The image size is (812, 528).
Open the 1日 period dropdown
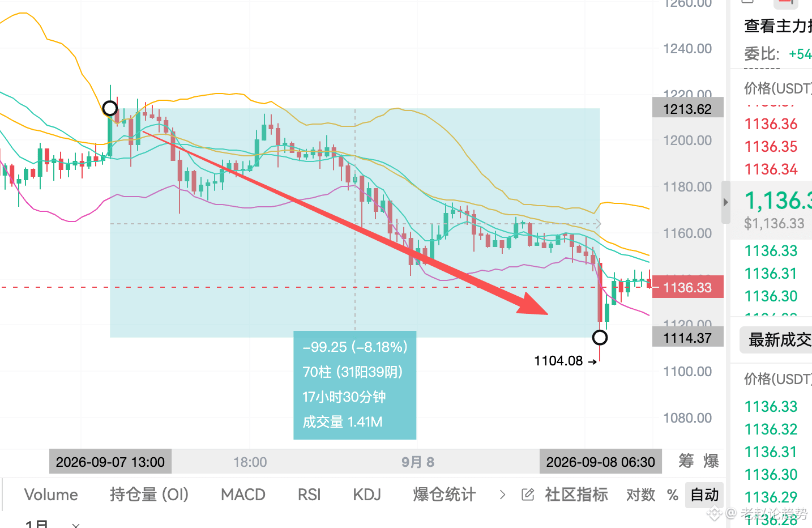point(52,523)
